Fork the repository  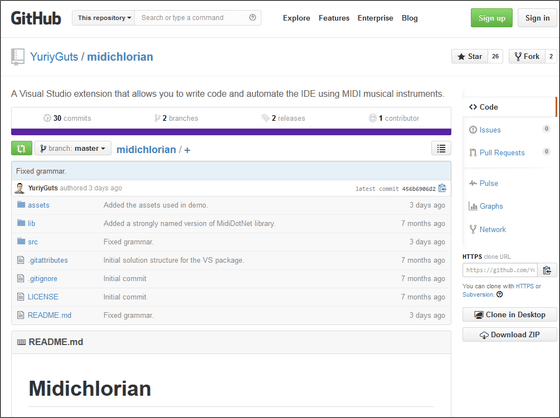(527, 56)
